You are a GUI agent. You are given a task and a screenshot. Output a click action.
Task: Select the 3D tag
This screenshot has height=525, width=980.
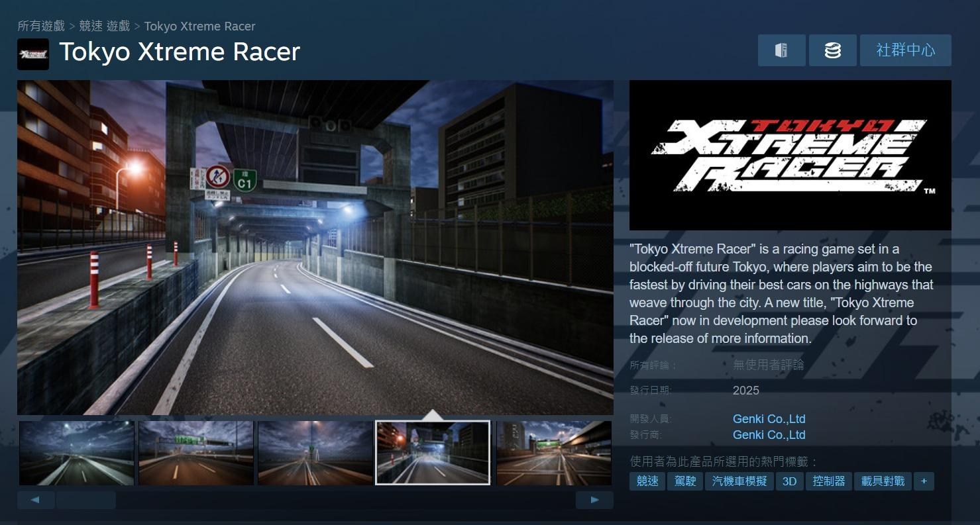[x=789, y=481]
